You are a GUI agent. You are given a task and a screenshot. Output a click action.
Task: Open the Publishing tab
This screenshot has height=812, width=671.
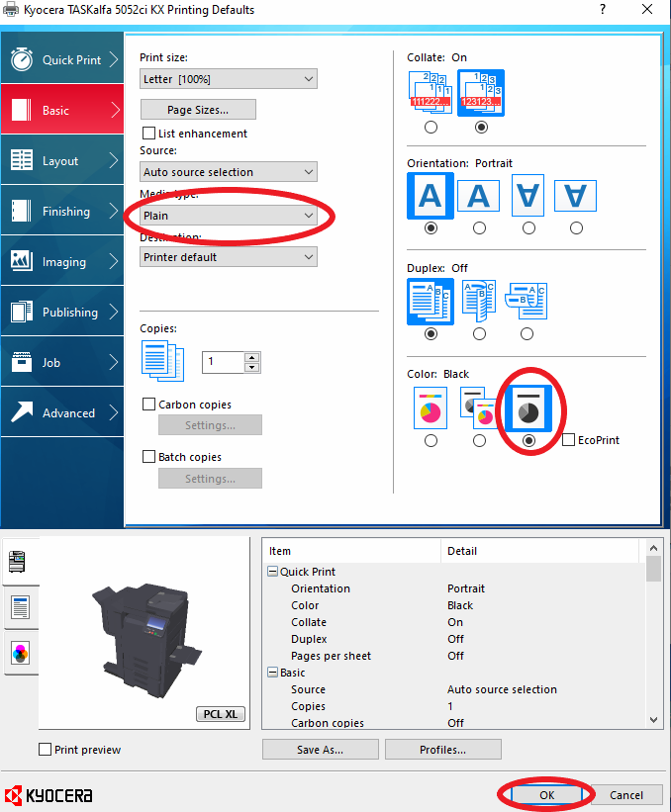(62, 313)
